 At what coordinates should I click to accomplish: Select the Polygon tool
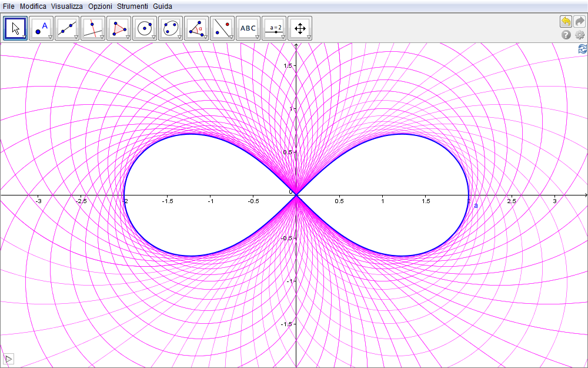[x=119, y=28]
